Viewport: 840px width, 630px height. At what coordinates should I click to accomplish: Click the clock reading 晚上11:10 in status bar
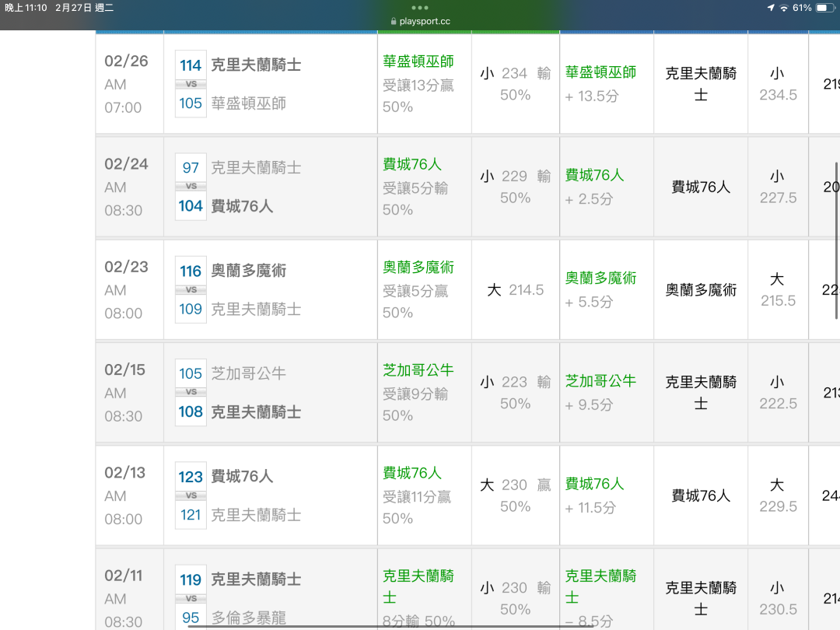tap(26, 8)
